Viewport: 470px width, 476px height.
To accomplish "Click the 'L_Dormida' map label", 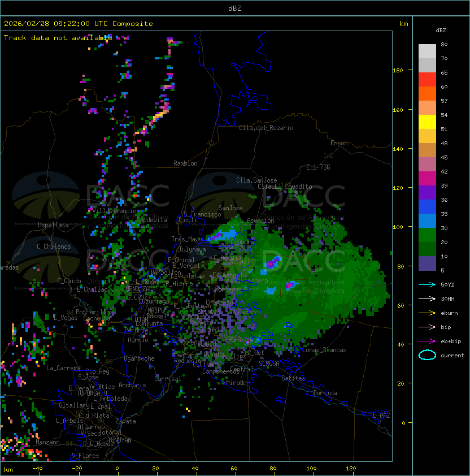I will pos(321,393).
